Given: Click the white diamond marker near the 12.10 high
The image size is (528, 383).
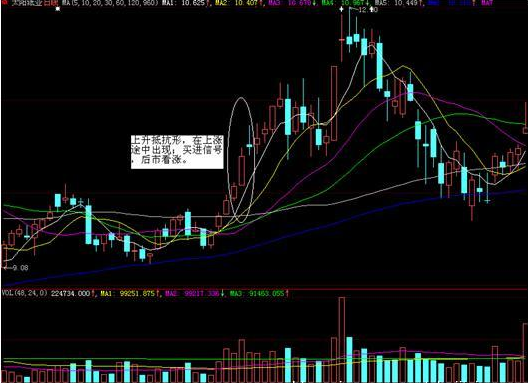Looking at the screenshot, I should (341, 9).
